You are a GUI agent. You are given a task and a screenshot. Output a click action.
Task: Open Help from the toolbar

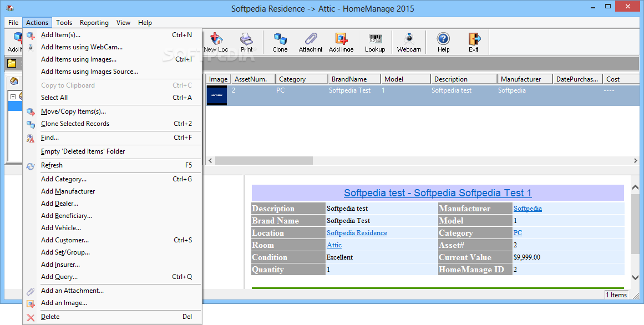click(443, 42)
